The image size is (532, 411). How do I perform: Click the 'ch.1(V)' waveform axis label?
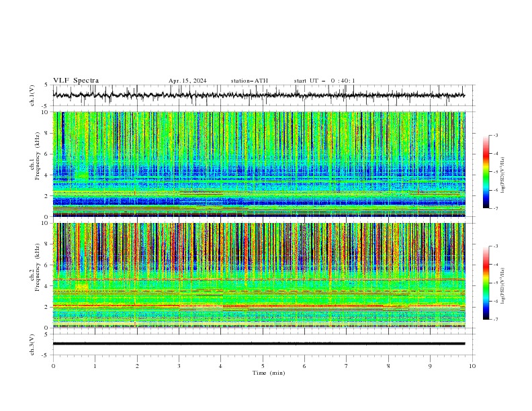tap(32, 95)
